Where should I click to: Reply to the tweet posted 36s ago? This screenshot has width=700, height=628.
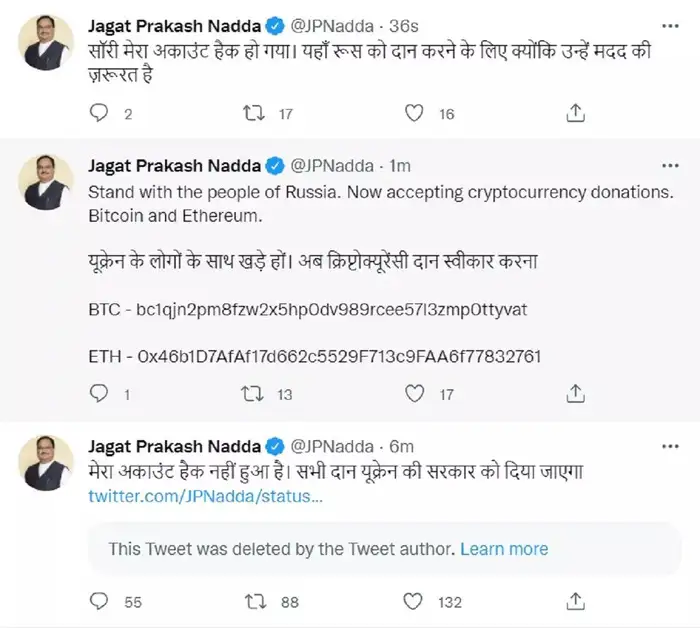click(98, 114)
